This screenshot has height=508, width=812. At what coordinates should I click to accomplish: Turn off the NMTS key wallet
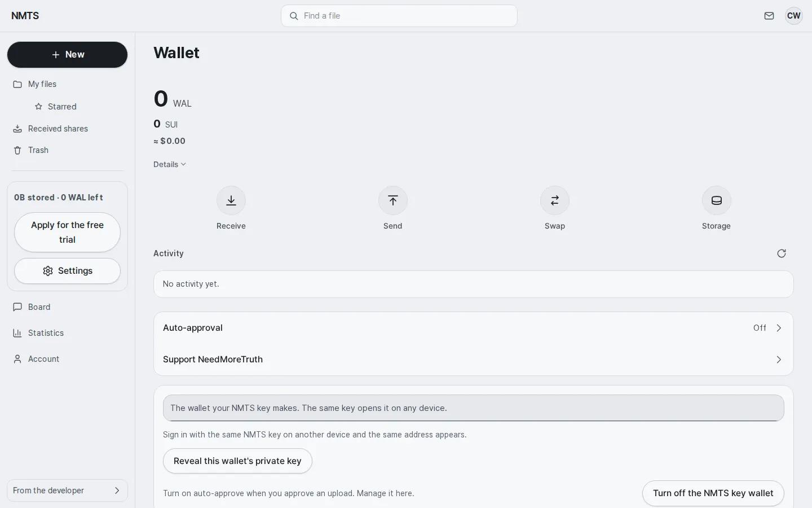[x=713, y=493]
